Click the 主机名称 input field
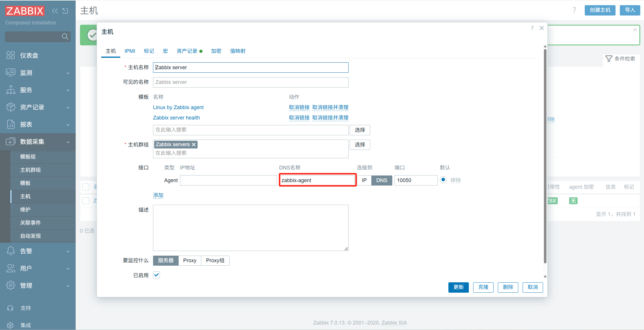644x330 pixels. click(251, 67)
